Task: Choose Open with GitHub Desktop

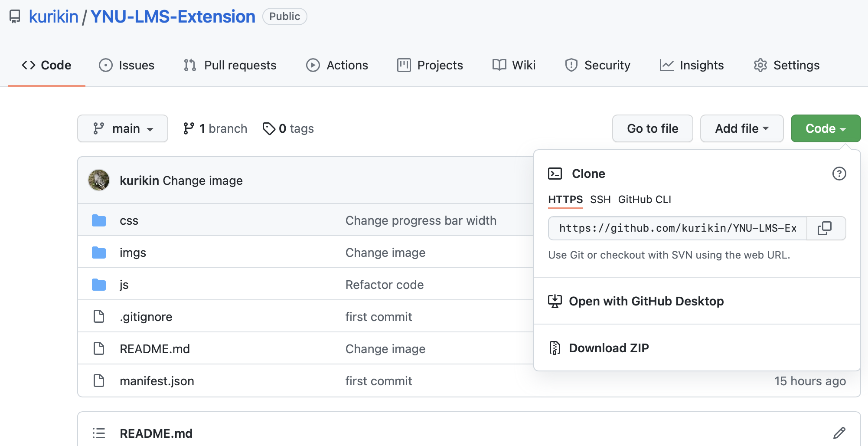Action: 646,301
